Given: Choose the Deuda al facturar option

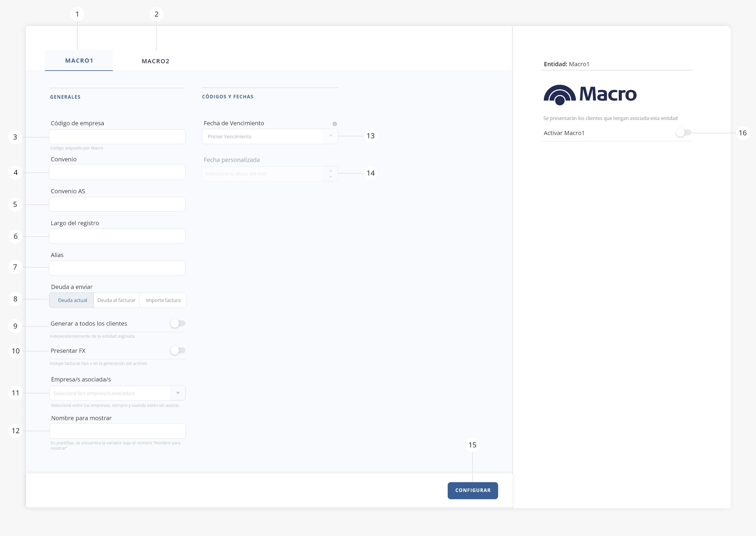Looking at the screenshot, I should click(x=116, y=300).
